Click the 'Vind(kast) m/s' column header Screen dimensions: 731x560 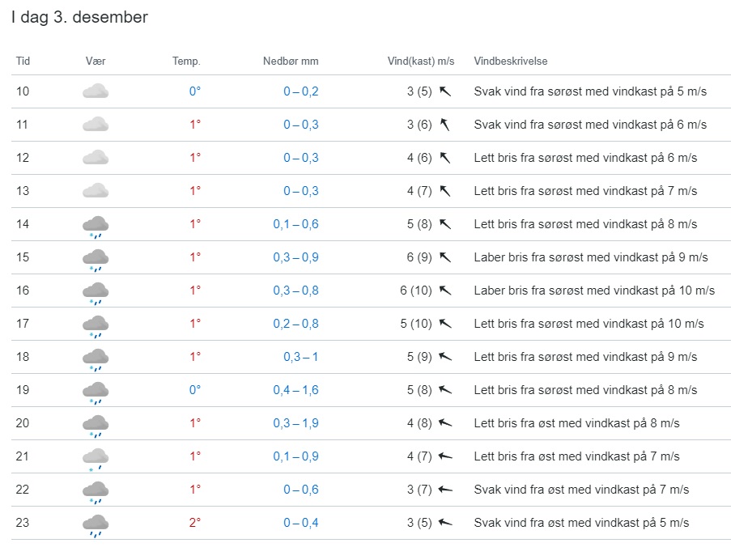421,62
